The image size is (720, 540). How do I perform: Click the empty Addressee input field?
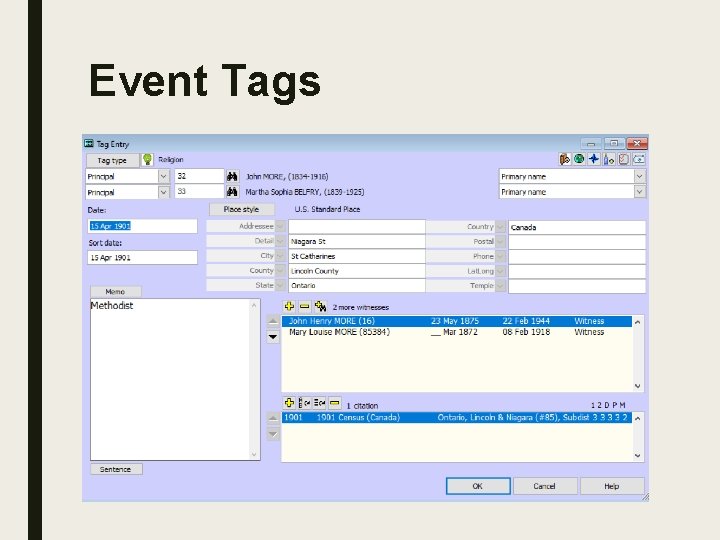[x=357, y=227]
